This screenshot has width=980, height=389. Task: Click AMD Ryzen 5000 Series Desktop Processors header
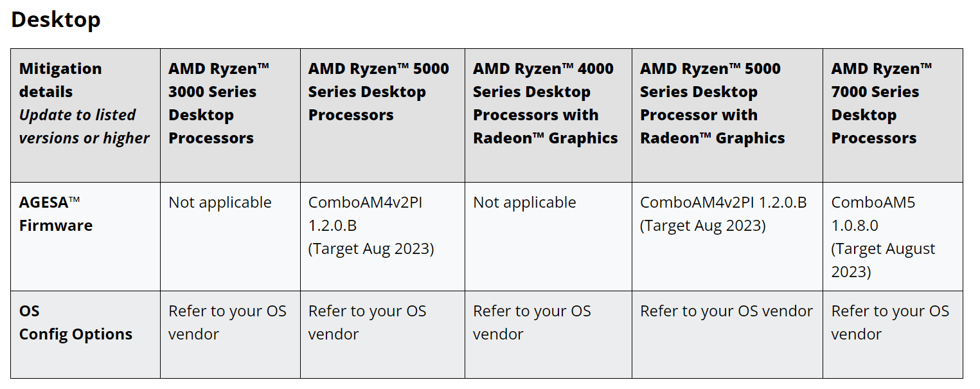point(379,92)
